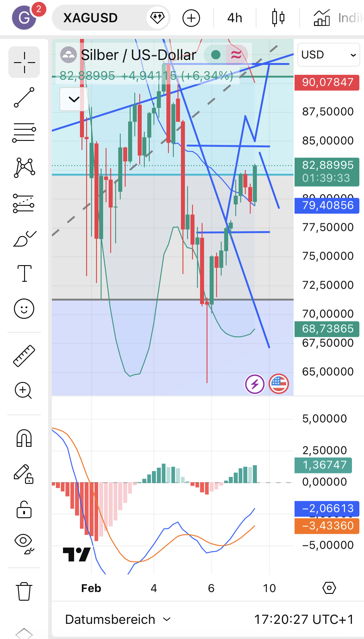Open the 4h timeframe selector
Viewport: 364px width, 639px height.
pyautogui.click(x=235, y=18)
